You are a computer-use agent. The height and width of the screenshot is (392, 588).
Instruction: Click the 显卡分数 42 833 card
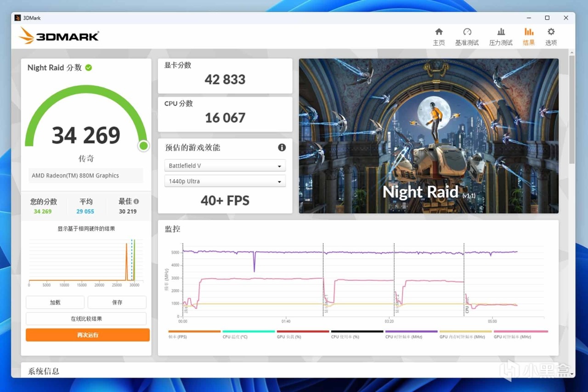tap(225, 76)
